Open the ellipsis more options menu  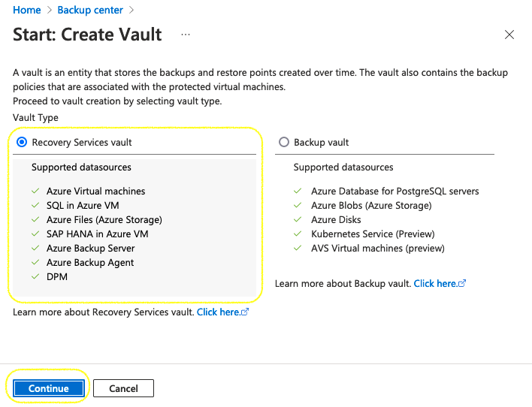[x=186, y=35]
